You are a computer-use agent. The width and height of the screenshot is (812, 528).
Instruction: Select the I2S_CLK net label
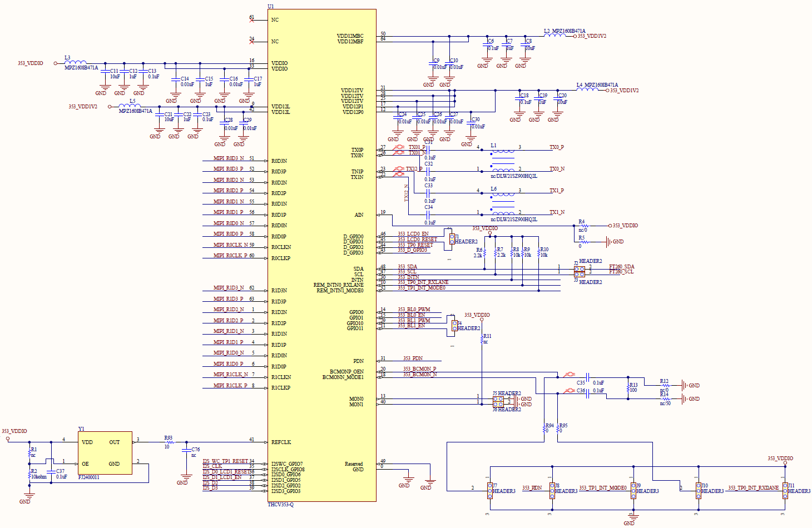(x=212, y=466)
